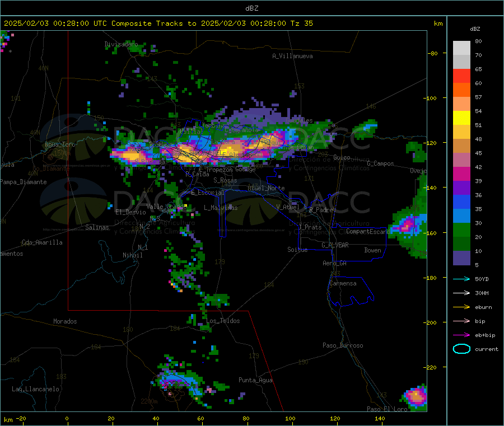Click the storm cell above Paso_El_Loro
This screenshot has width=504, height=426.
tap(416, 397)
